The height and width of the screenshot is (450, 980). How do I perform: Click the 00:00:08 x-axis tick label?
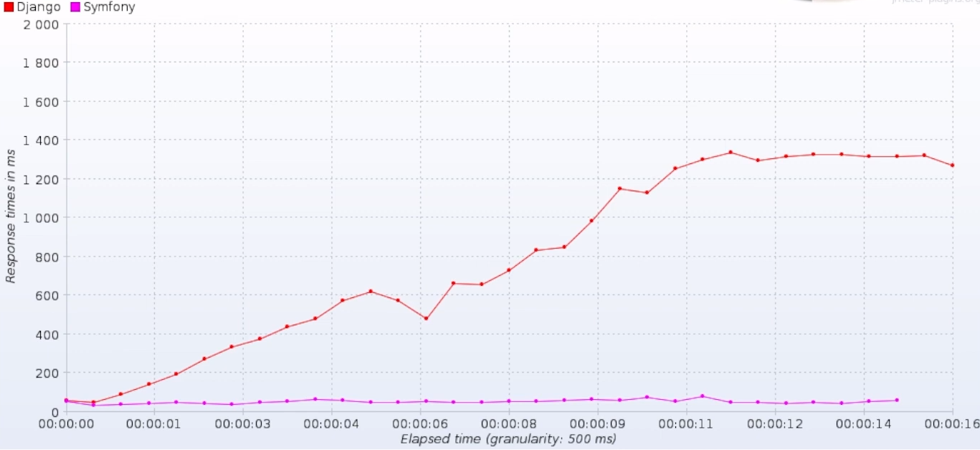[x=509, y=423]
